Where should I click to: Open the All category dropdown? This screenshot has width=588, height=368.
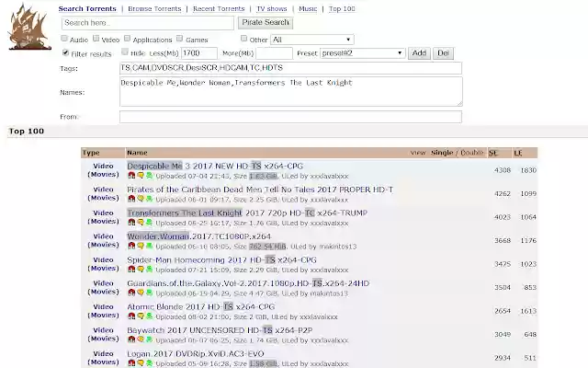[x=312, y=40]
